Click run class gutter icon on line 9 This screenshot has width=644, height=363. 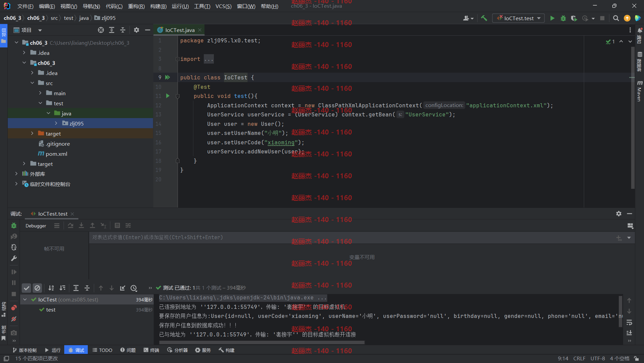pos(167,77)
